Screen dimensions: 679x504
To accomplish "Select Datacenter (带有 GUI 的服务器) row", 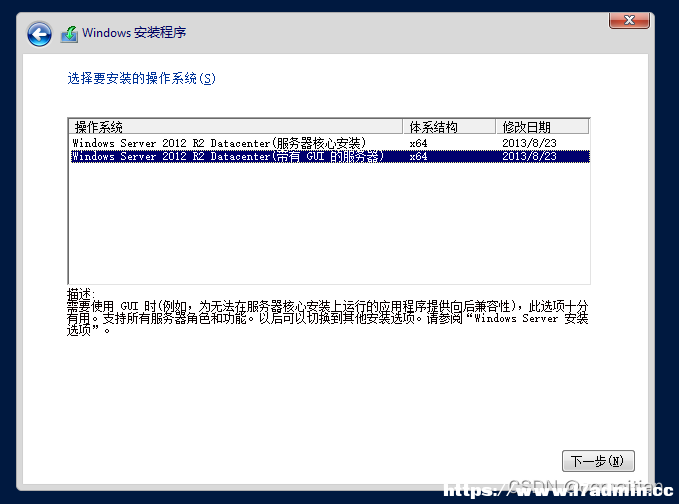I will coord(329,156).
